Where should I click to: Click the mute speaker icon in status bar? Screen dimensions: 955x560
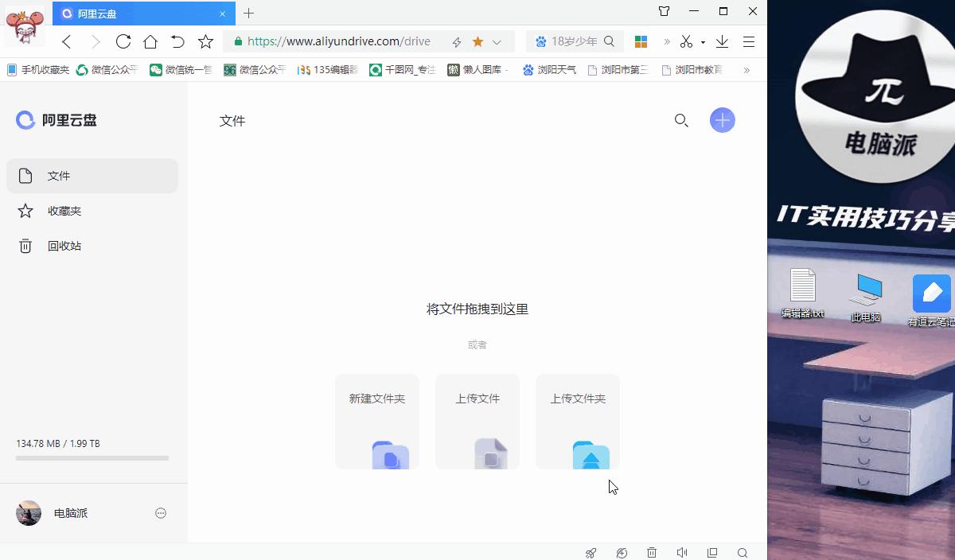click(682, 552)
